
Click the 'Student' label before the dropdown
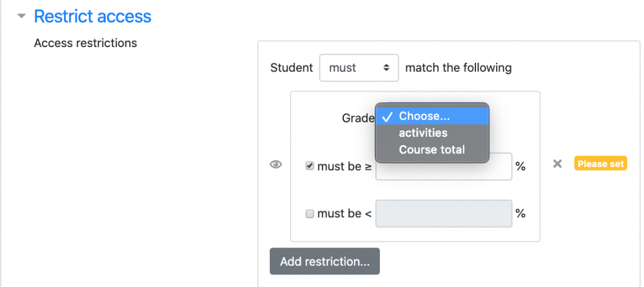coord(291,68)
